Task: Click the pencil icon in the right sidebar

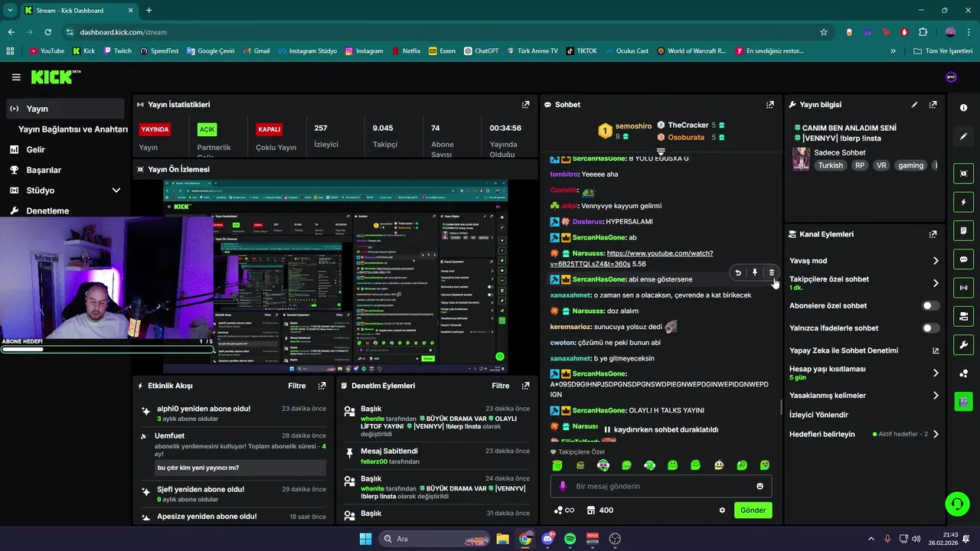Action: (x=963, y=136)
